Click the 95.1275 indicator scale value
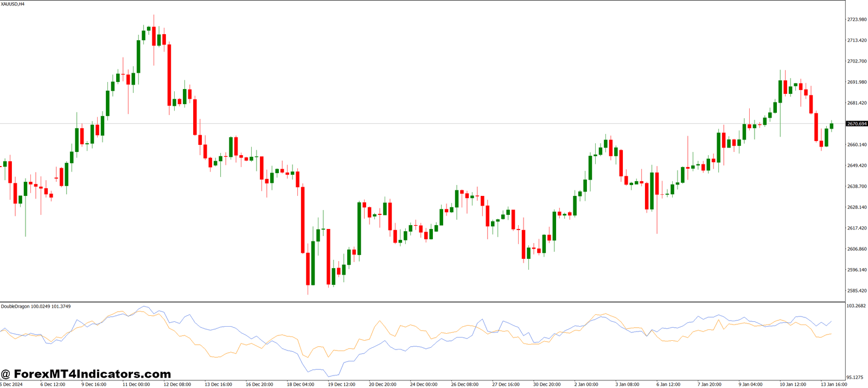868x388 pixels. pyautogui.click(x=855, y=377)
